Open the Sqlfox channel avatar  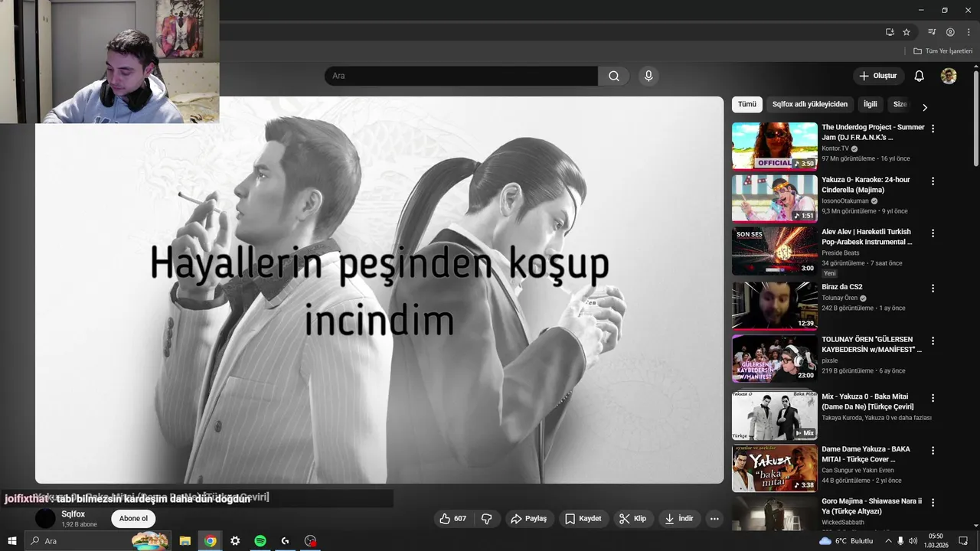click(45, 518)
